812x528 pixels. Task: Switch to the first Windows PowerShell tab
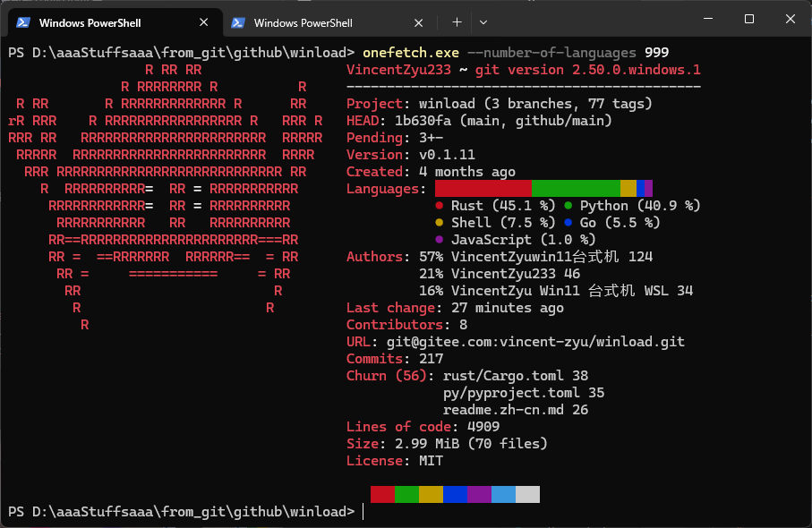(115, 22)
